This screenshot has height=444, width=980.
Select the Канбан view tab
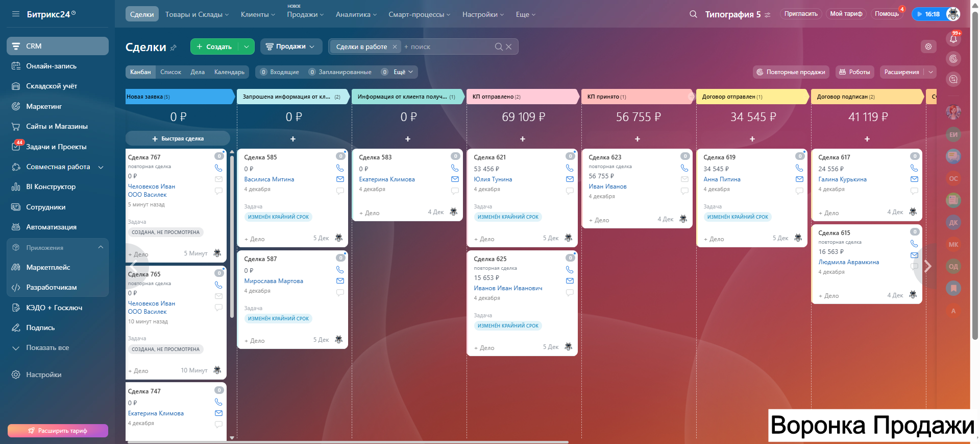(x=140, y=72)
